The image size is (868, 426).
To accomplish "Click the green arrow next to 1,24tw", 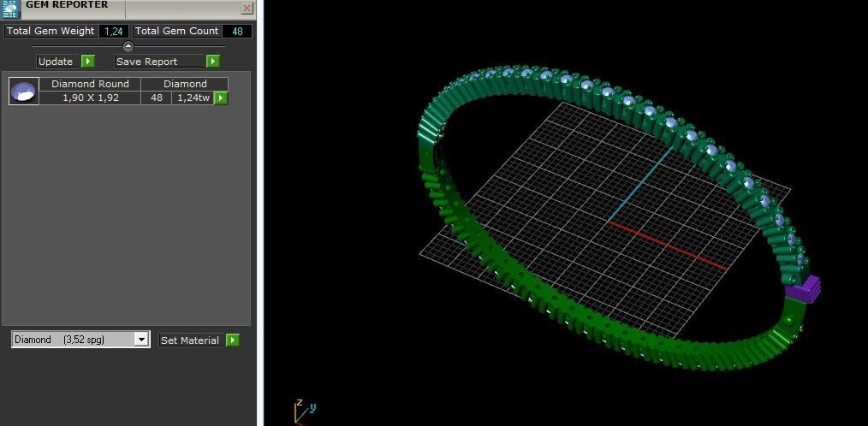I will [221, 98].
